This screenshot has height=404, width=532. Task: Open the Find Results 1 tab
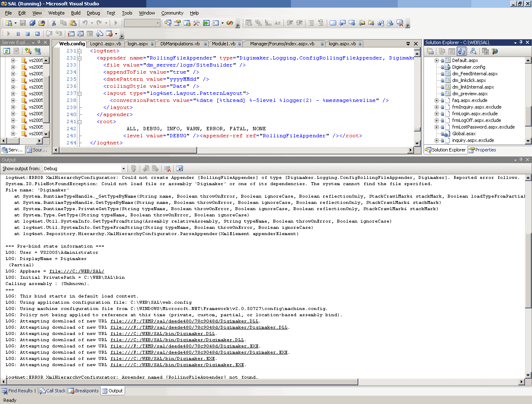(x=19, y=391)
